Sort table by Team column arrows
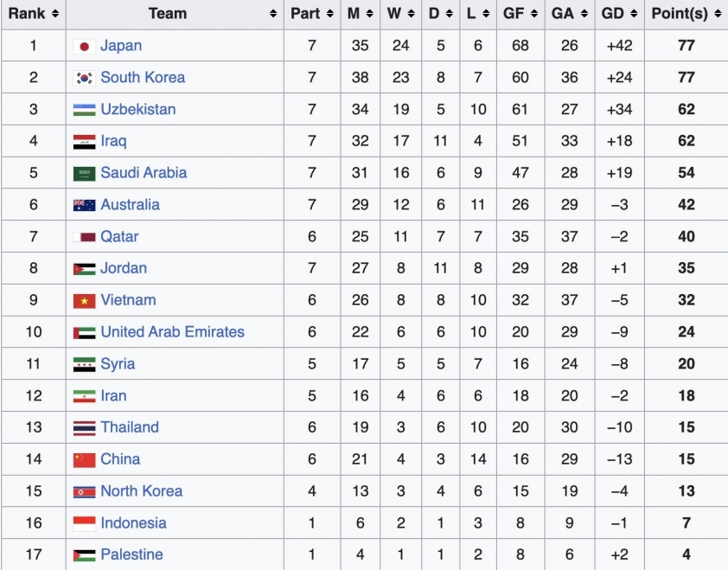This screenshot has height=570, width=728. point(273,14)
